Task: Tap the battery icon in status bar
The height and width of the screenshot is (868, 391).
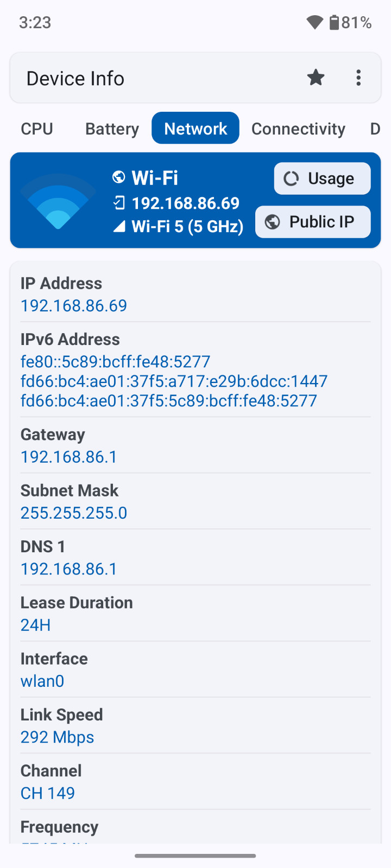Action: coord(334,22)
